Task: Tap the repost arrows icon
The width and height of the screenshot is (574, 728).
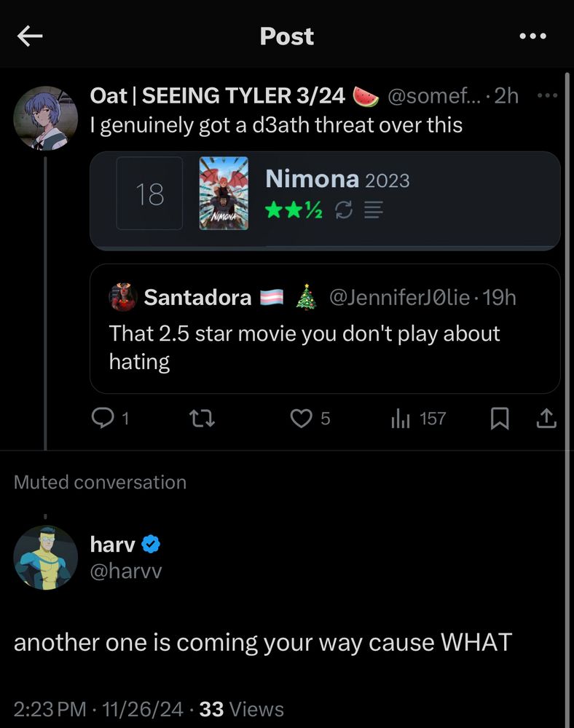Action: click(203, 418)
